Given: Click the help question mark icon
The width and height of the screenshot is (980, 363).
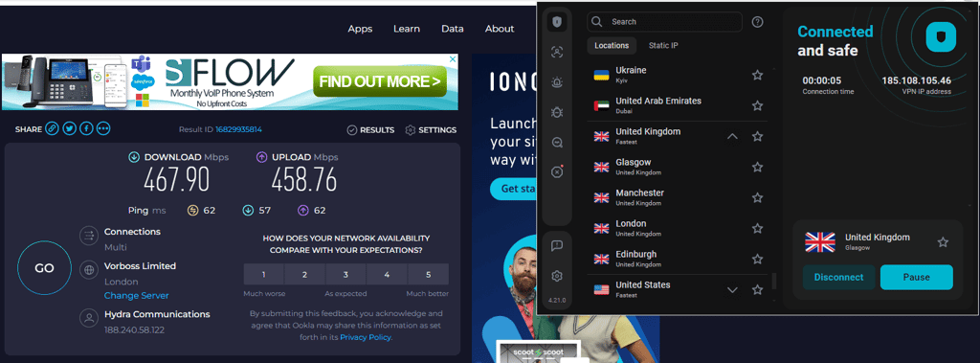Looking at the screenshot, I should coord(758,22).
